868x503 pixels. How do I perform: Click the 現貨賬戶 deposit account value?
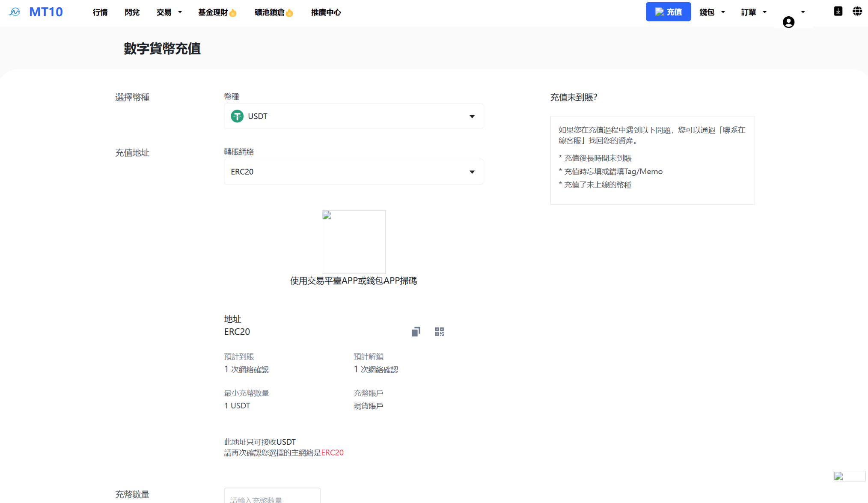point(368,406)
